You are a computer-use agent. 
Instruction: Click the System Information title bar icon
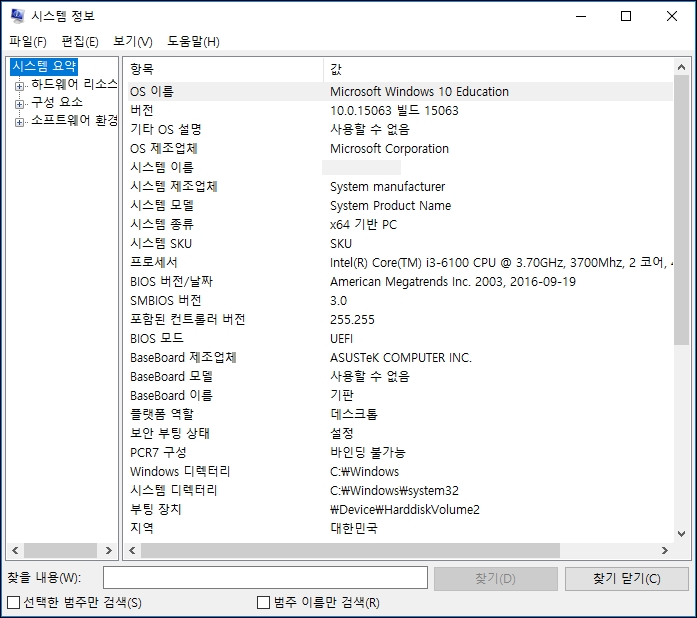click(17, 16)
